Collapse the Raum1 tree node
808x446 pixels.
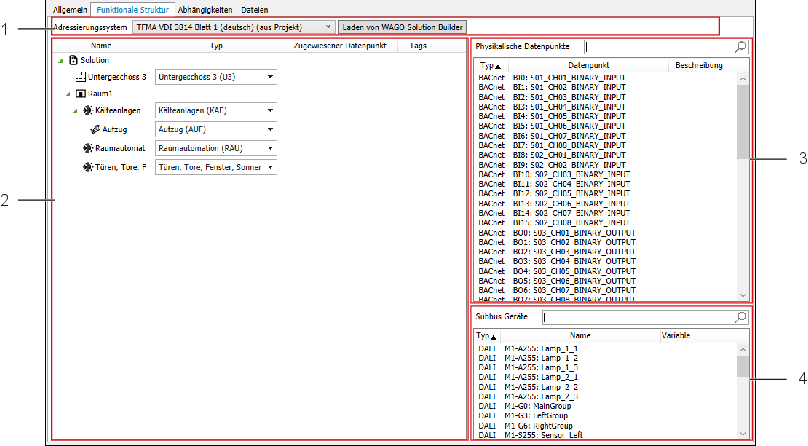68,94
